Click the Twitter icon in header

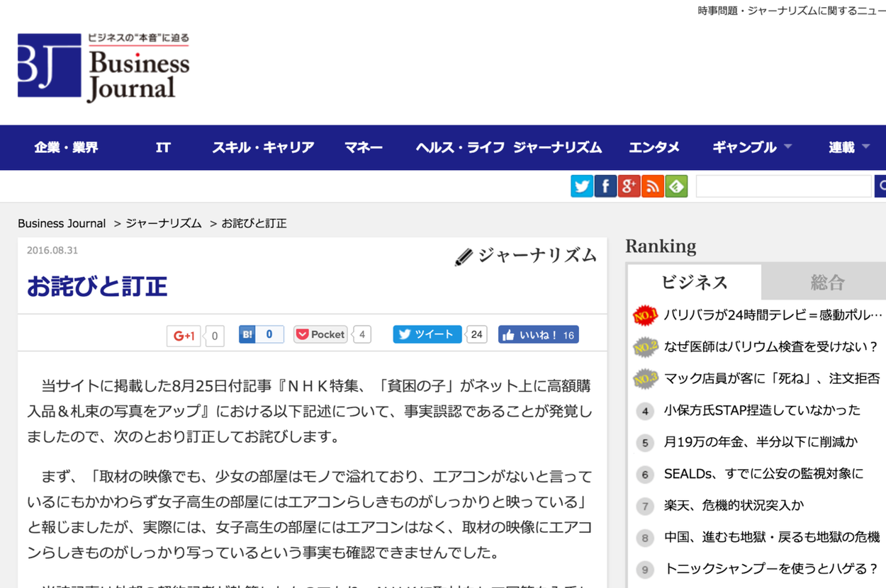point(582,186)
